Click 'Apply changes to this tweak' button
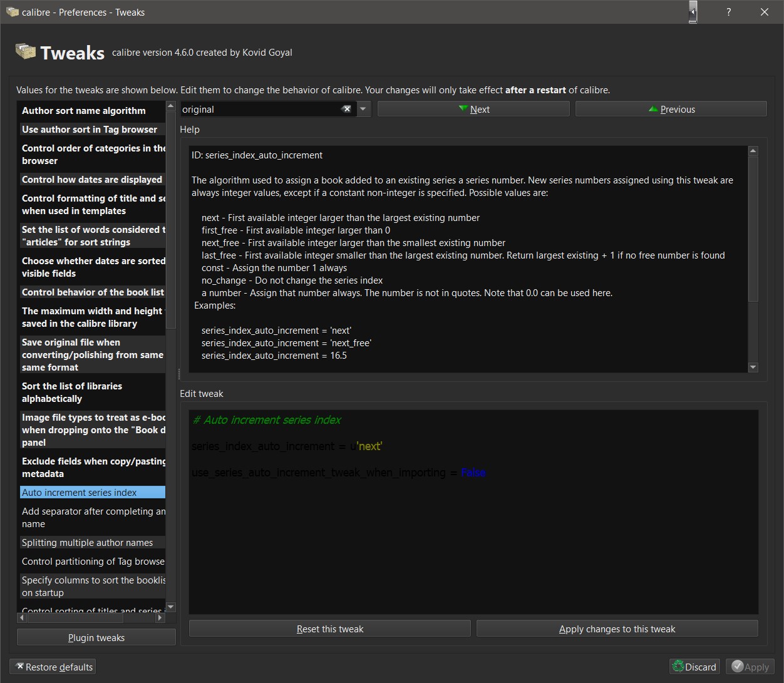This screenshot has width=784, height=683. point(617,629)
